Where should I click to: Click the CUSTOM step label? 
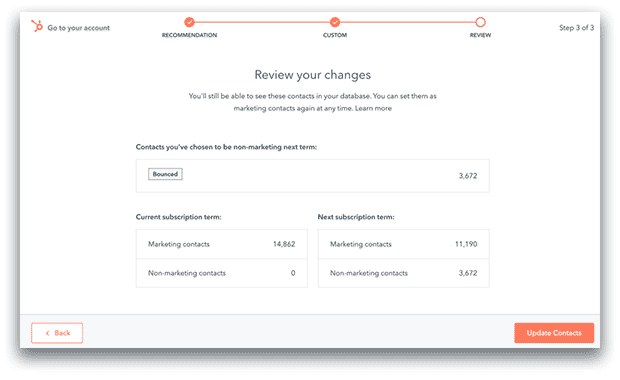click(335, 35)
